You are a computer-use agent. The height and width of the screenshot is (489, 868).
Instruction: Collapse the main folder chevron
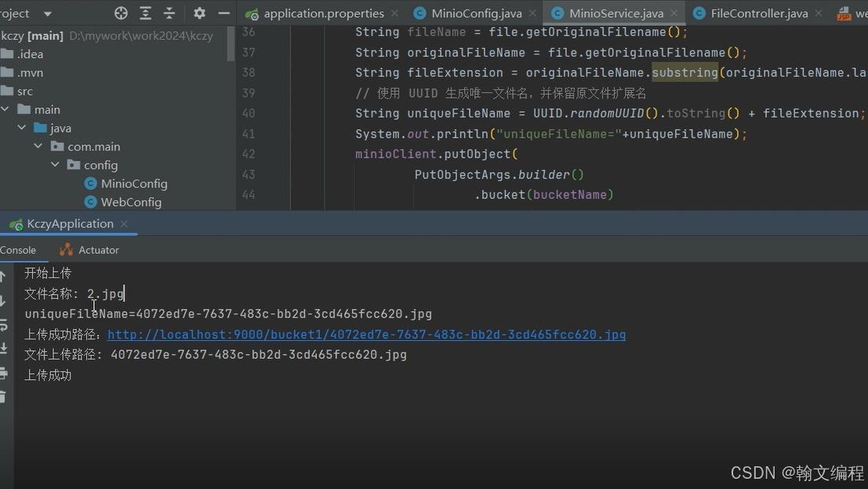point(5,110)
